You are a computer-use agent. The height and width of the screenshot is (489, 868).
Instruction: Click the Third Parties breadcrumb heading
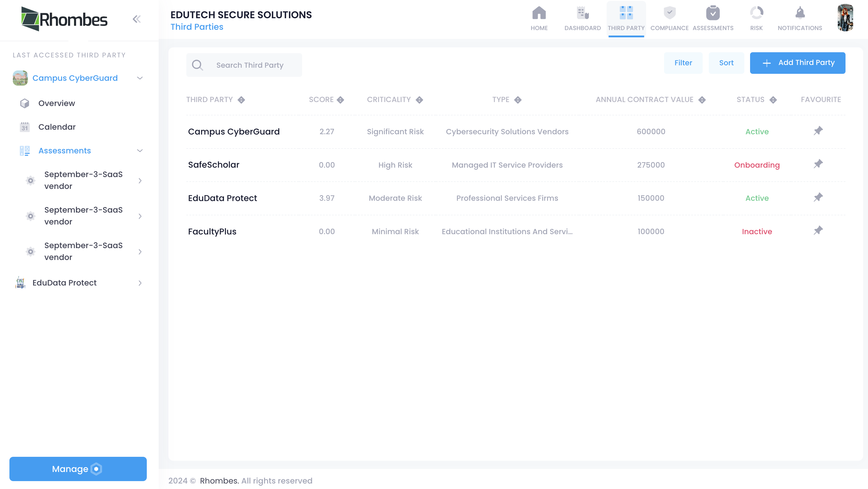point(196,27)
